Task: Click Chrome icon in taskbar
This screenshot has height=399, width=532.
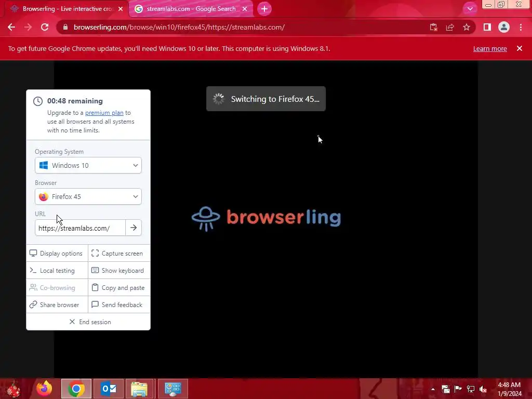Action: point(76,389)
